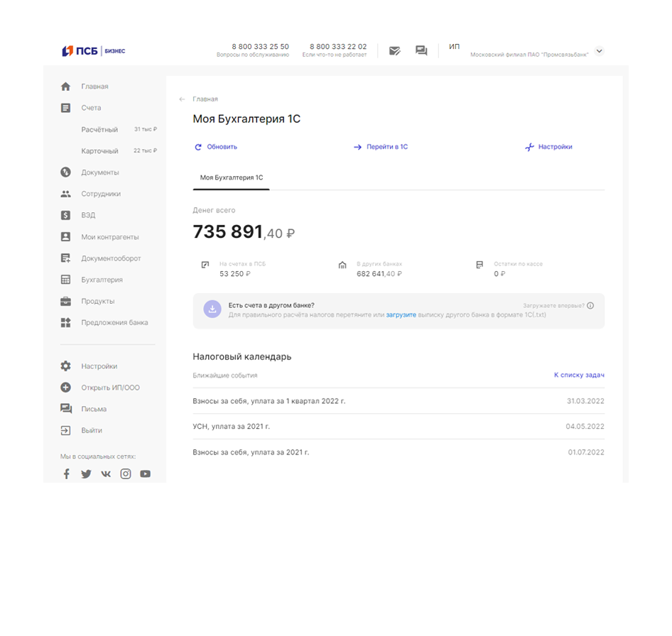Select the 'УСН, уплата за 2021 г.' event row
Screen dimensions: 672x636
tap(398, 427)
